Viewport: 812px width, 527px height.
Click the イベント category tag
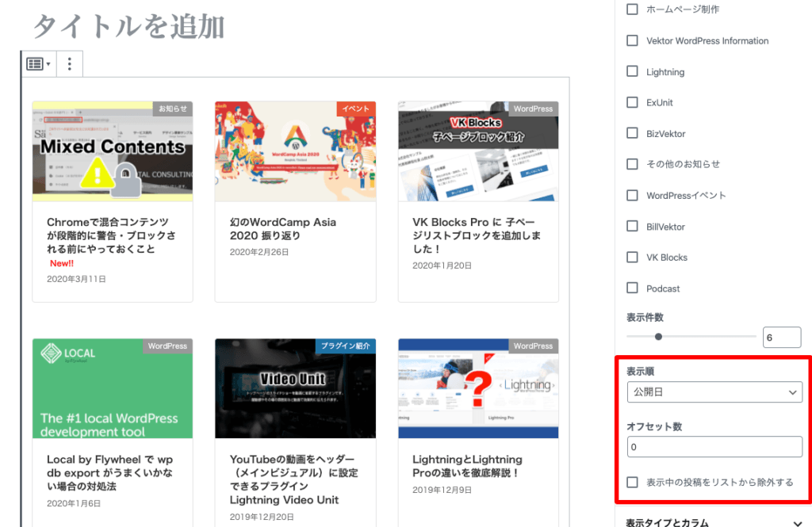pyautogui.click(x=356, y=109)
